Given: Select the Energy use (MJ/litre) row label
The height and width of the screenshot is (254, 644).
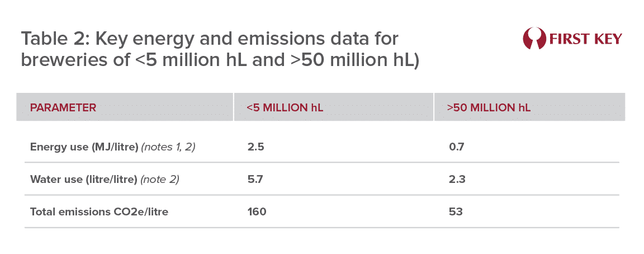Looking at the screenshot, I should 84,147.
